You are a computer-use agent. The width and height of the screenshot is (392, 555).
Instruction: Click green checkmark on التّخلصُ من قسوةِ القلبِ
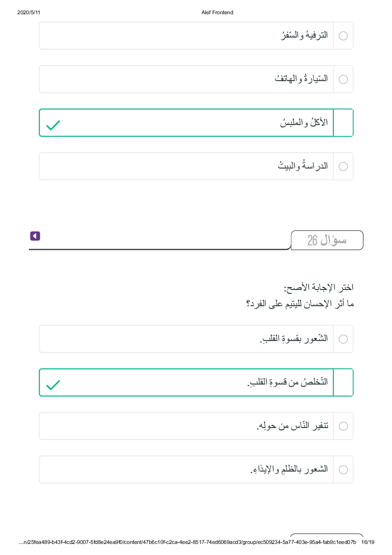click(53, 385)
